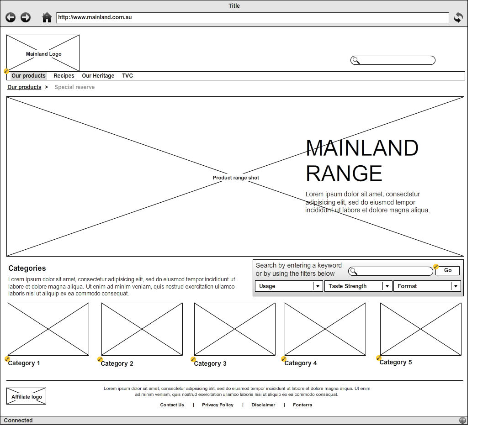This screenshot has height=426, width=504.
Task: Click the link marker beside Category 5
Action: 379,358
